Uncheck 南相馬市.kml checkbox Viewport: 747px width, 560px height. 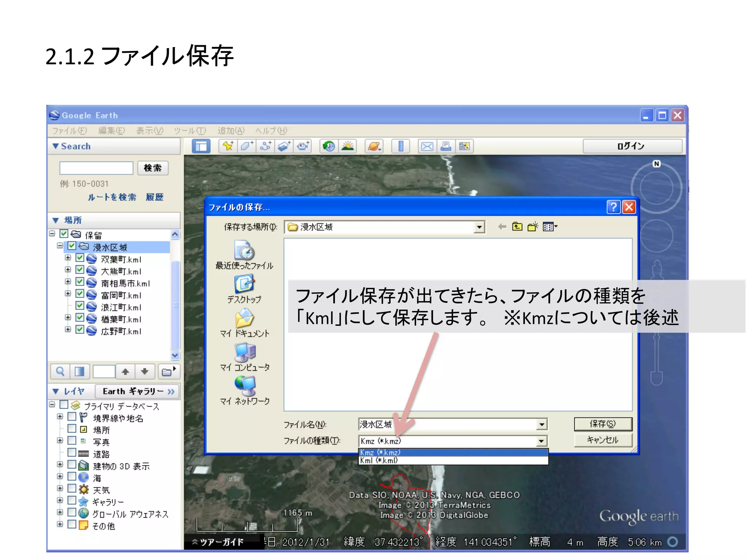(80, 282)
